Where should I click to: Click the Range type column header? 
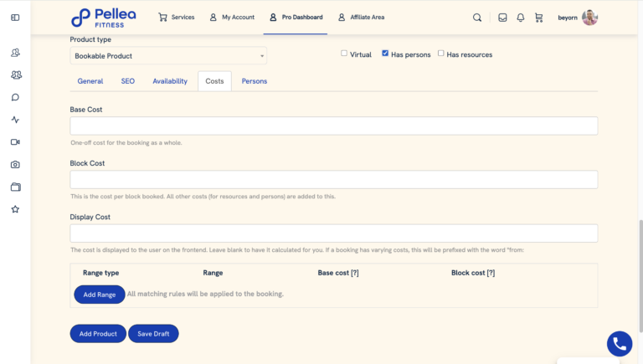[100, 273]
